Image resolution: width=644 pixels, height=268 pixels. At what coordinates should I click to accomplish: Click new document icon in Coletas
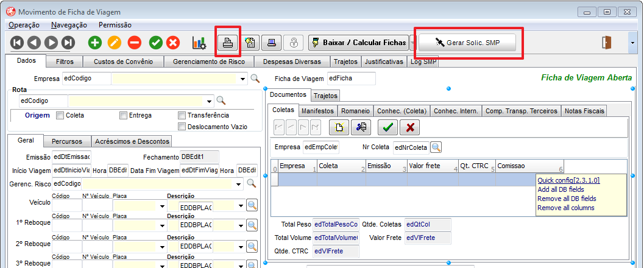pos(339,127)
